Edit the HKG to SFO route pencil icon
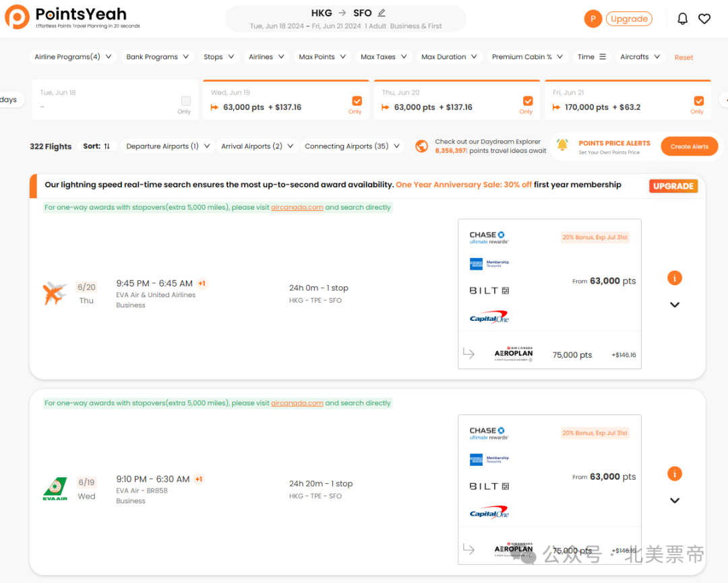 pyautogui.click(x=382, y=13)
